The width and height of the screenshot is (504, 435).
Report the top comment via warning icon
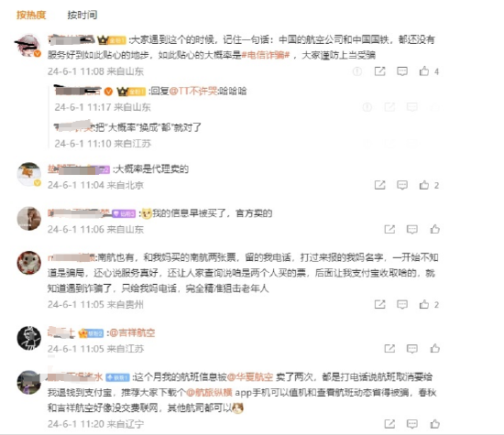[357, 71]
